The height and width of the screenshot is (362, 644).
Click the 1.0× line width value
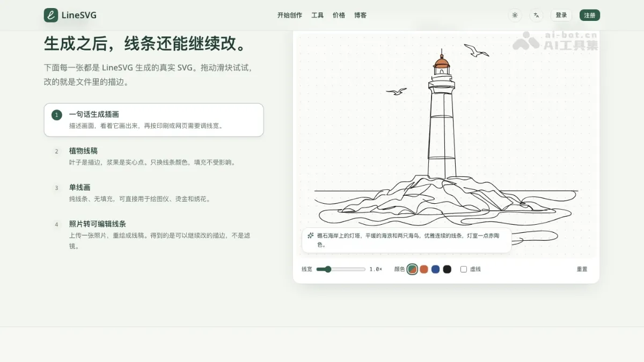(376, 269)
